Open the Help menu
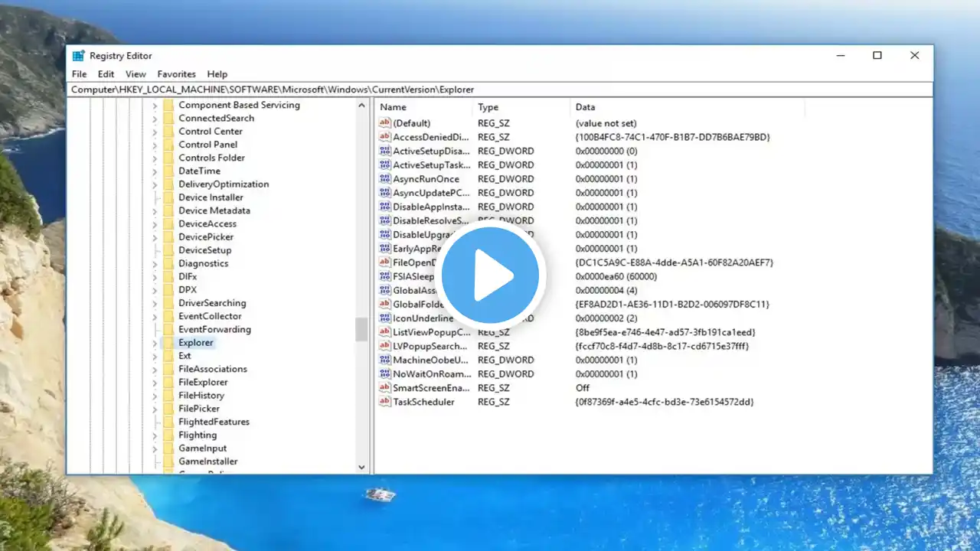 (217, 74)
